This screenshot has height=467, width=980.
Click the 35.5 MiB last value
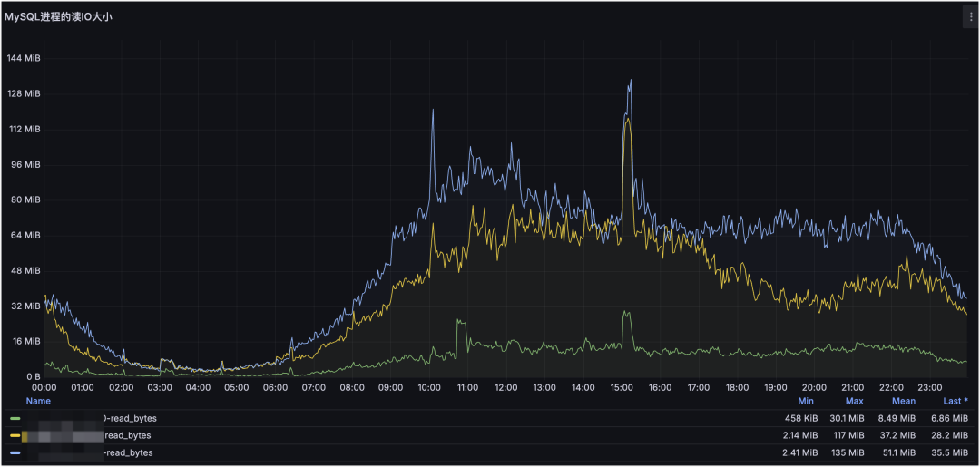951,452
